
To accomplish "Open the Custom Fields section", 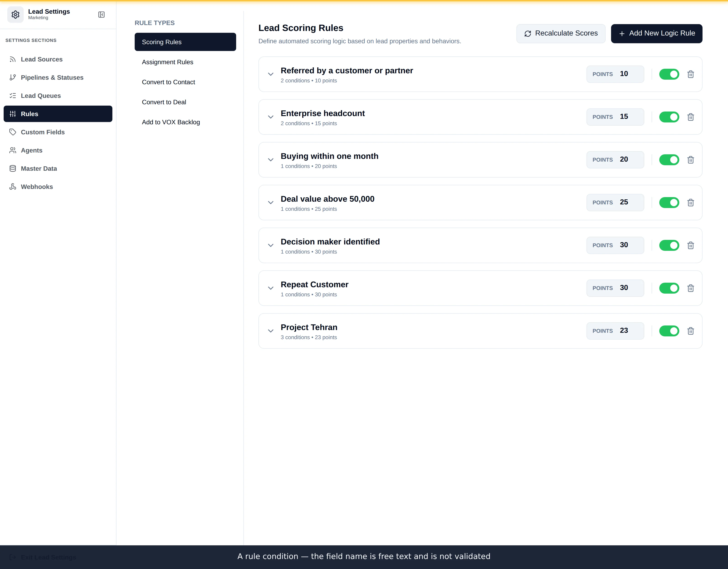I will pos(58,132).
